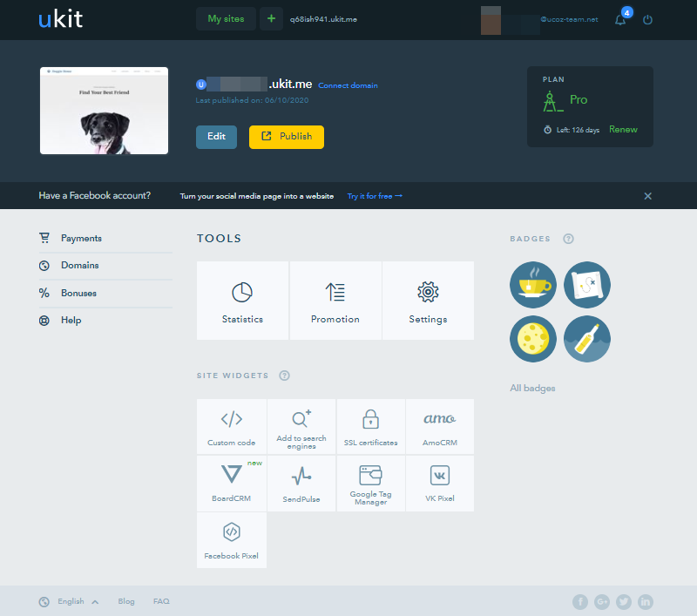Select Domains in the sidebar

pos(78,265)
